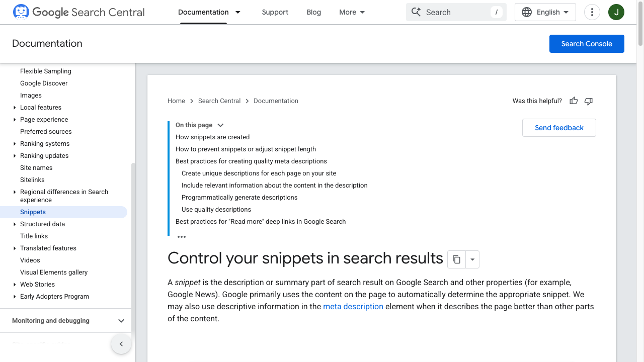Click the Google Search Central logo
This screenshot has width=644, height=362.
point(78,12)
